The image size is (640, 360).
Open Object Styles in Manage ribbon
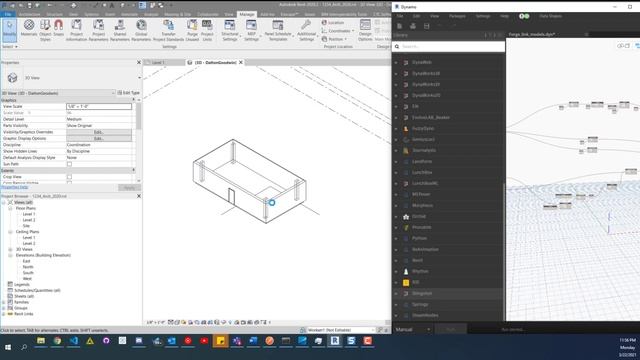45,30
